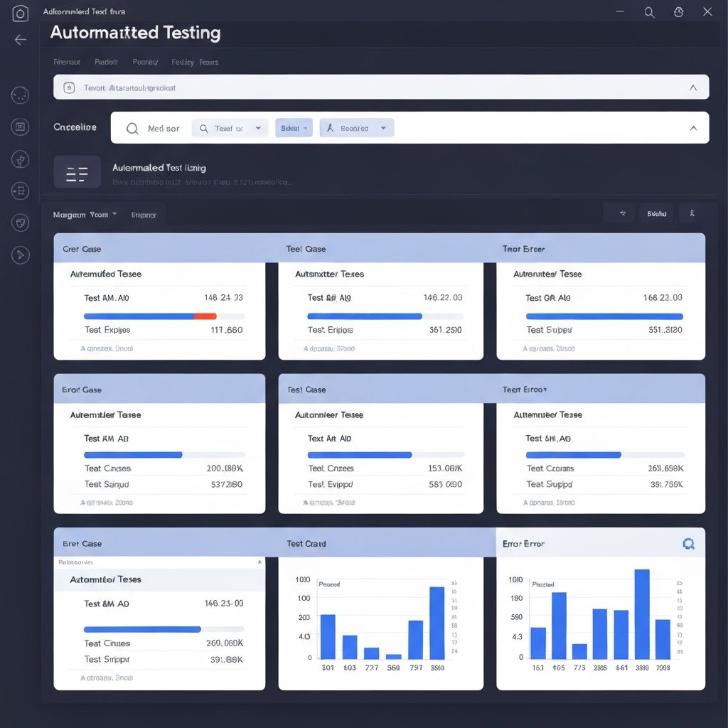The width and height of the screenshot is (728, 728).
Task: Select the image panel icon in sidebar
Action: pos(20,127)
